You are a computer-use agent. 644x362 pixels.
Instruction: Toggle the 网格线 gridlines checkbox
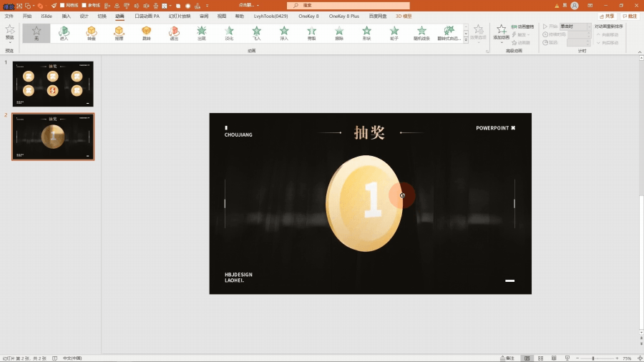[x=64, y=5]
